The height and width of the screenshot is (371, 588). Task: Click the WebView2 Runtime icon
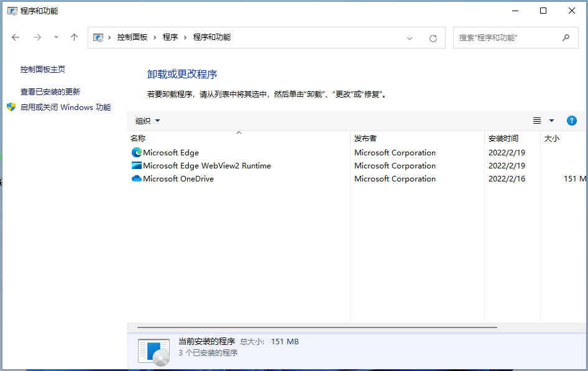(137, 166)
